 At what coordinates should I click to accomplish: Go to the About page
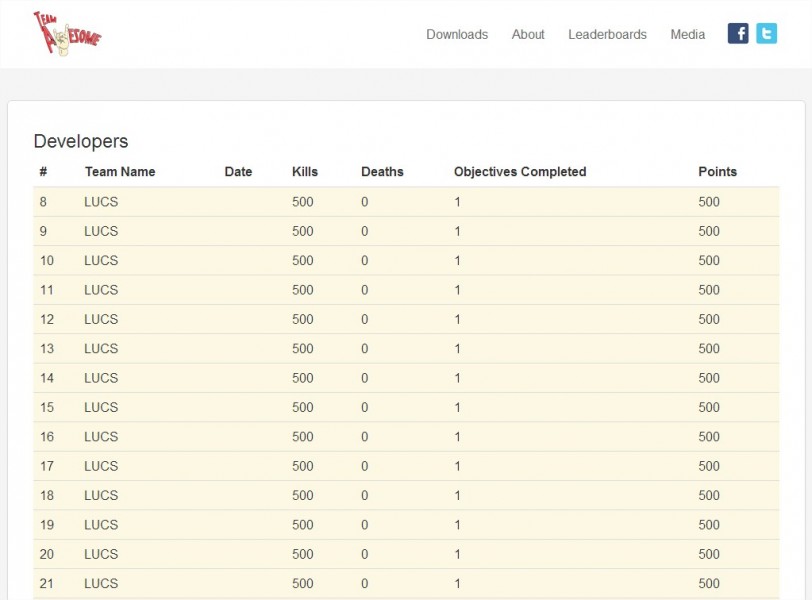point(528,35)
